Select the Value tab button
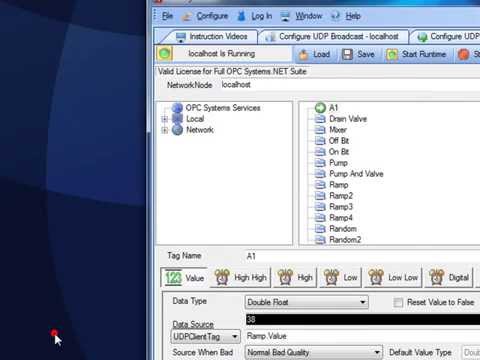This screenshot has height=360, width=480. (185, 277)
